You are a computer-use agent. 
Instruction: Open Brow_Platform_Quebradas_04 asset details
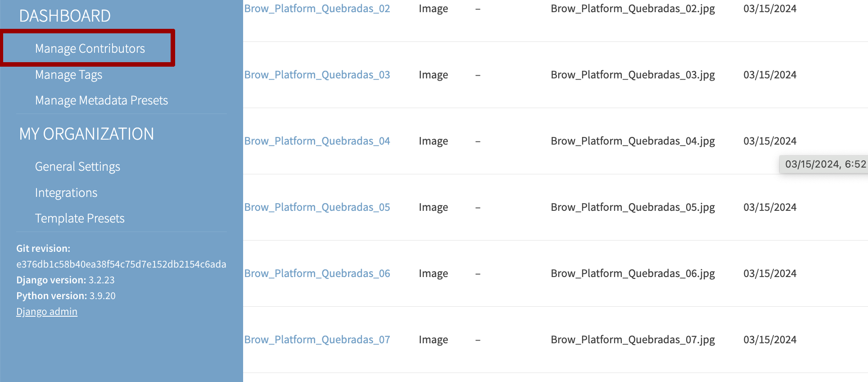coord(317,141)
